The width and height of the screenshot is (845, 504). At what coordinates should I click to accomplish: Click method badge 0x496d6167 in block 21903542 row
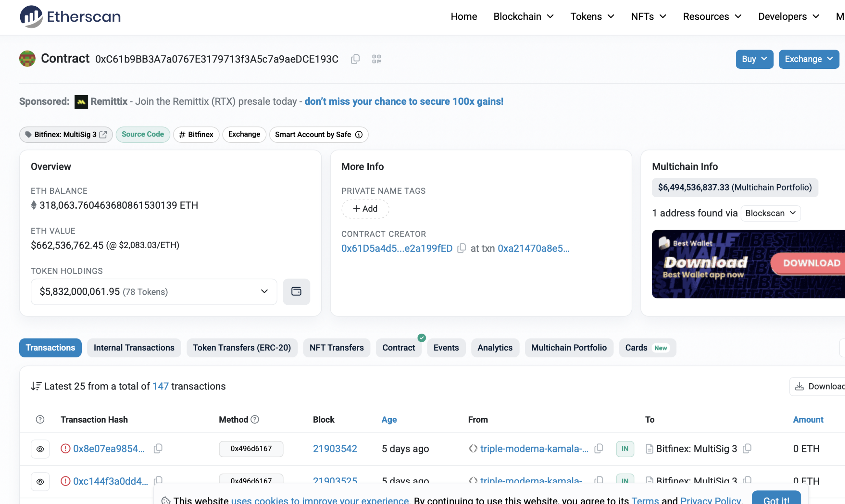click(x=251, y=449)
